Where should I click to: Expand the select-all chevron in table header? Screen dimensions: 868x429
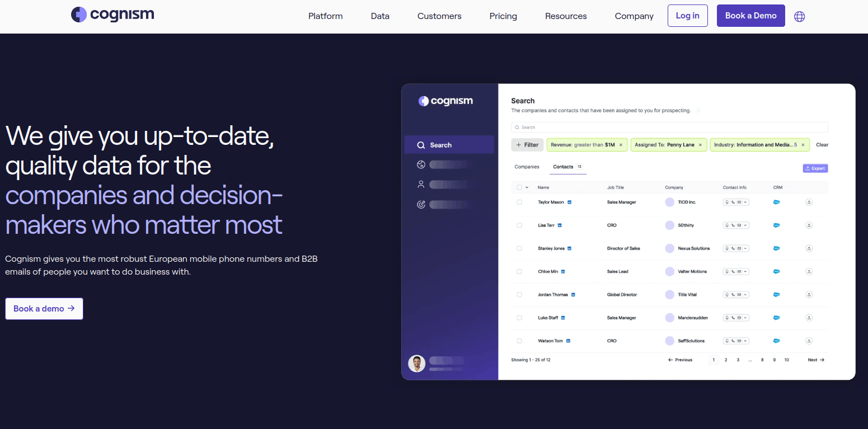click(527, 187)
